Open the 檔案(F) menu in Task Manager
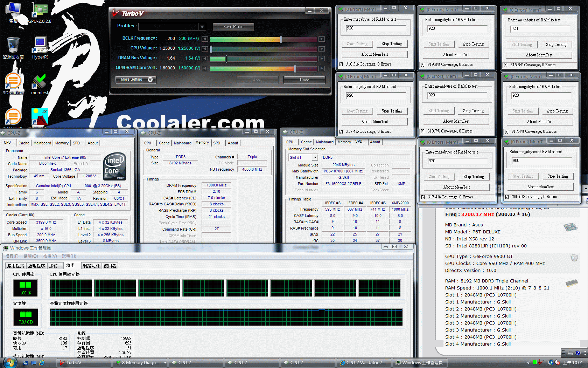588x368 pixels. tap(12, 256)
